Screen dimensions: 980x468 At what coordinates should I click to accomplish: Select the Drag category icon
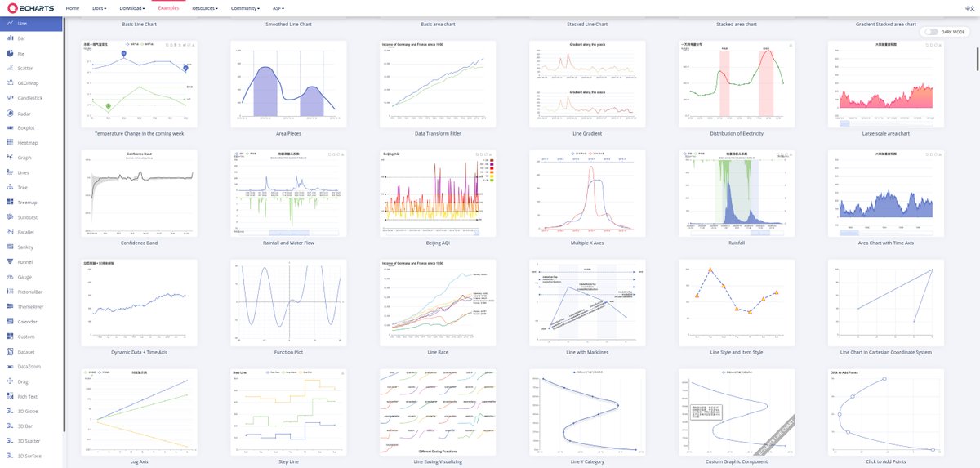point(8,381)
